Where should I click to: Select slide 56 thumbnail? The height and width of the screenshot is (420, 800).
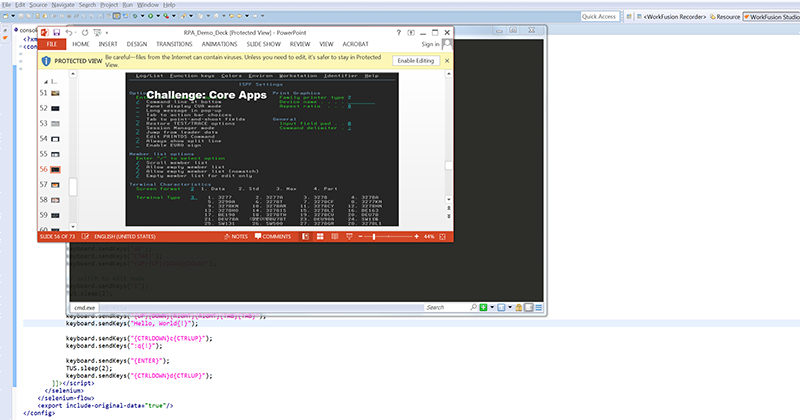point(55,169)
